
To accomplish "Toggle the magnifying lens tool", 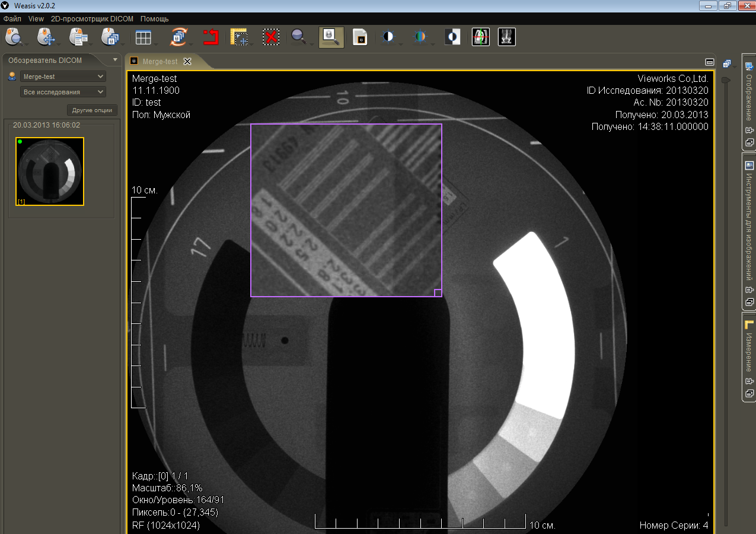I will [331, 37].
